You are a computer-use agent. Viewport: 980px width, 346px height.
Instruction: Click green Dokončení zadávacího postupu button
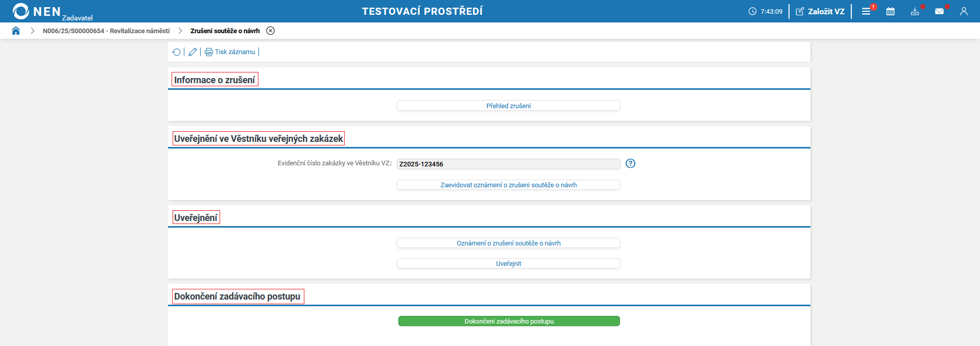509,321
